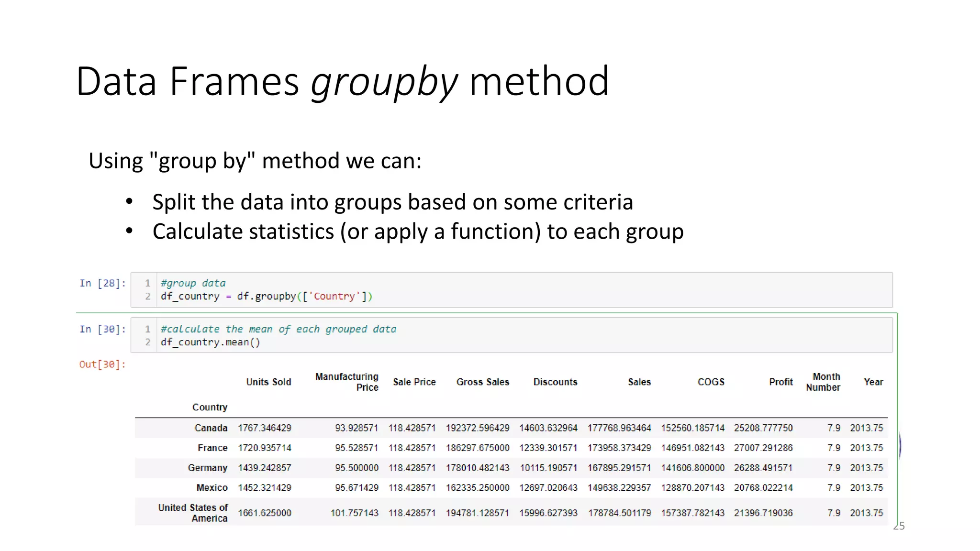
Task: Click Canada's Units Sold value 1767.346429
Action: [265, 428]
